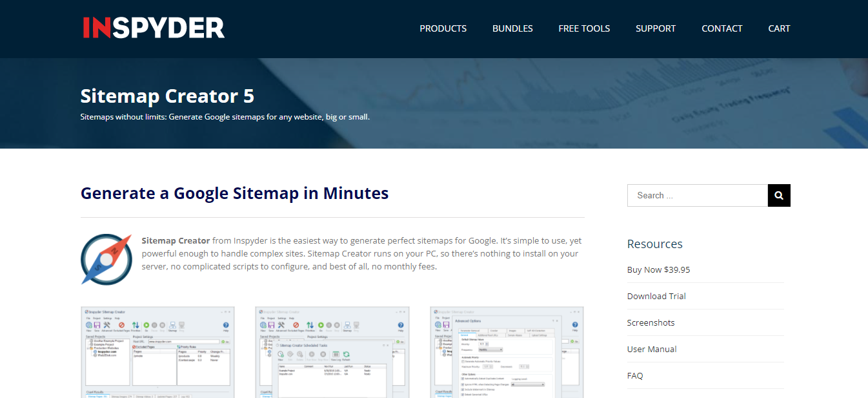
Task: Click the Sitemap Creator 5 title
Action: coord(167,96)
